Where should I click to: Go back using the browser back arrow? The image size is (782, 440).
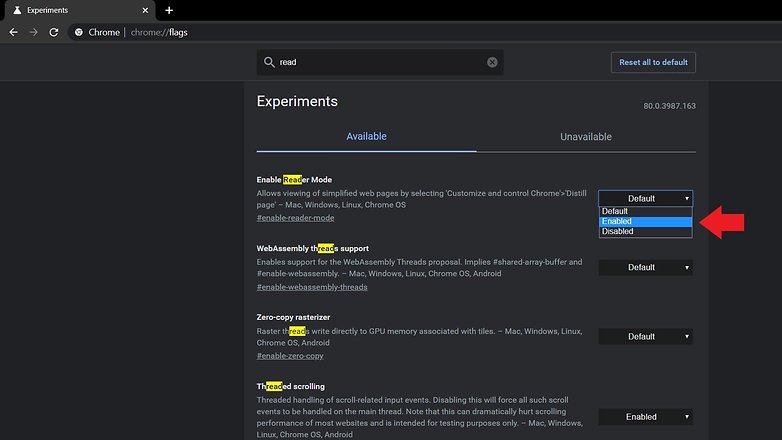(13, 32)
